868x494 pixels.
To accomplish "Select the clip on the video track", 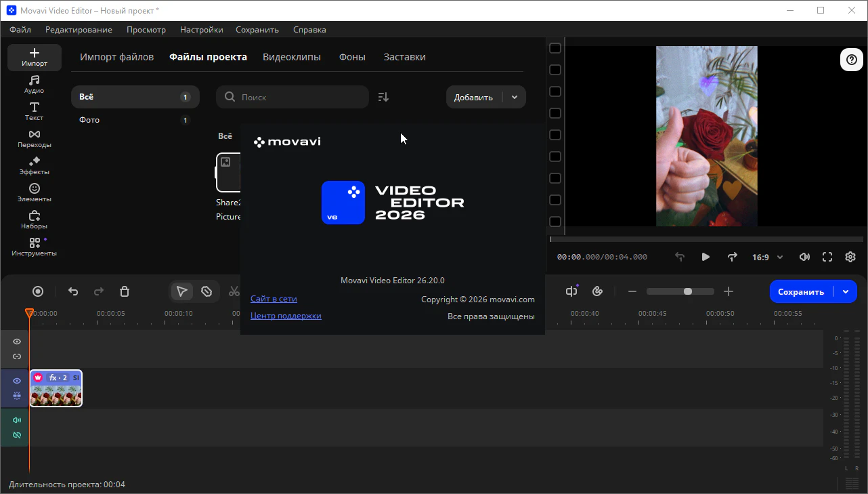I will [56, 388].
